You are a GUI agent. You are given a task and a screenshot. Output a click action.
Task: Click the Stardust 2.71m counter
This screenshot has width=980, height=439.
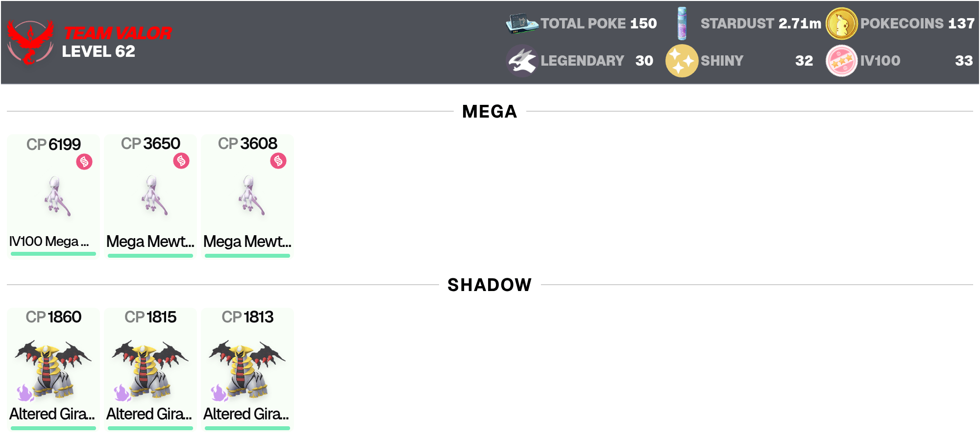coord(760,24)
